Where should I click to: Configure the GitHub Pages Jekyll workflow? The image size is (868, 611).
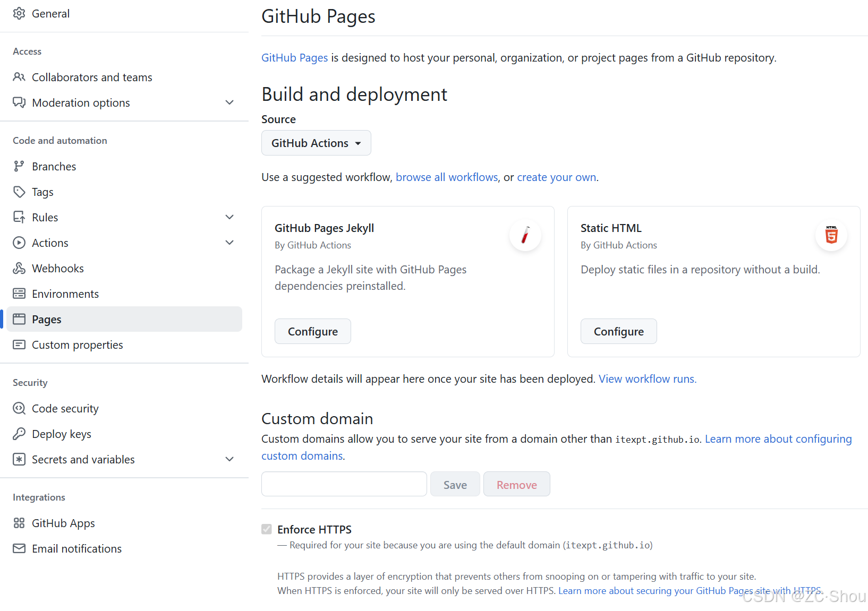(x=312, y=331)
